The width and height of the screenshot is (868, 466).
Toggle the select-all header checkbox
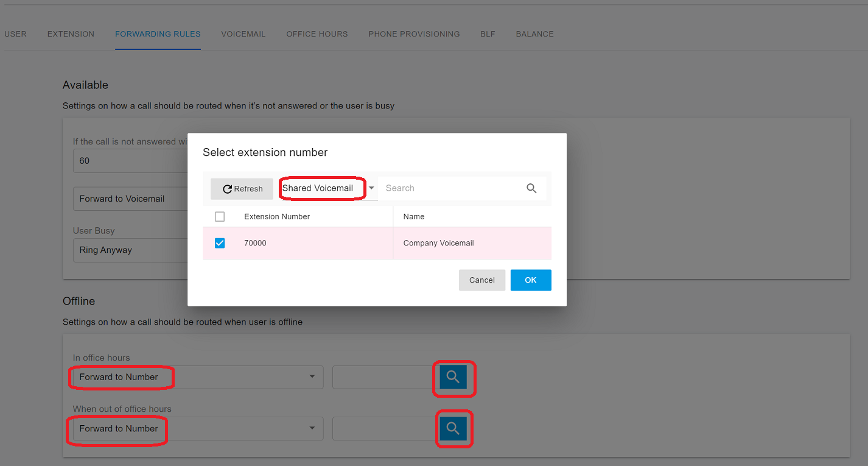[x=220, y=217]
